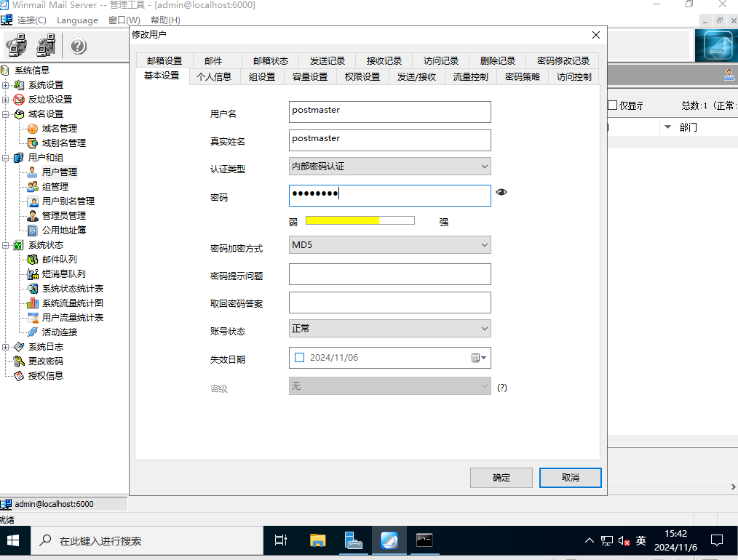Image resolution: width=738 pixels, height=560 pixels.
Task: Switch to the 密码策略 tab
Action: pos(523,76)
